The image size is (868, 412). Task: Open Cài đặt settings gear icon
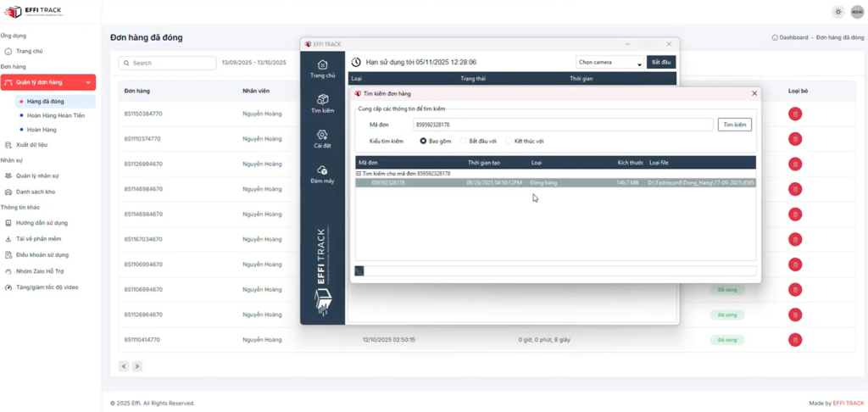click(322, 135)
